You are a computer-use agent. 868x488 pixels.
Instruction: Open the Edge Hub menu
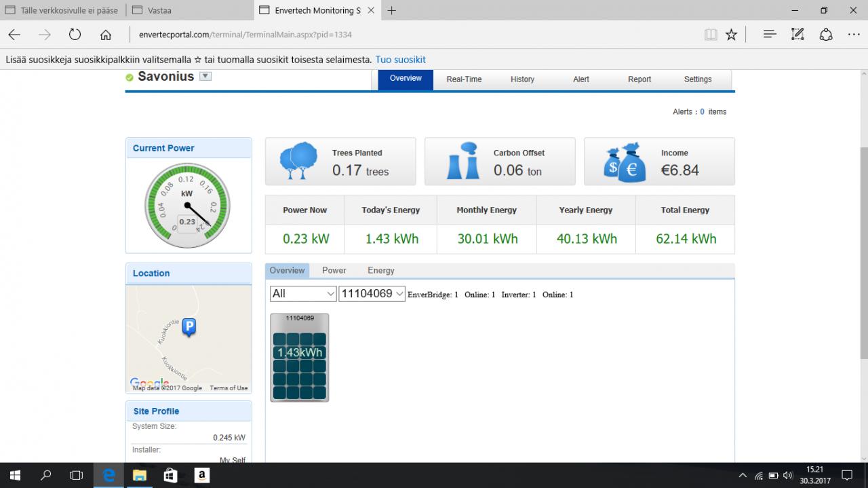click(770, 35)
